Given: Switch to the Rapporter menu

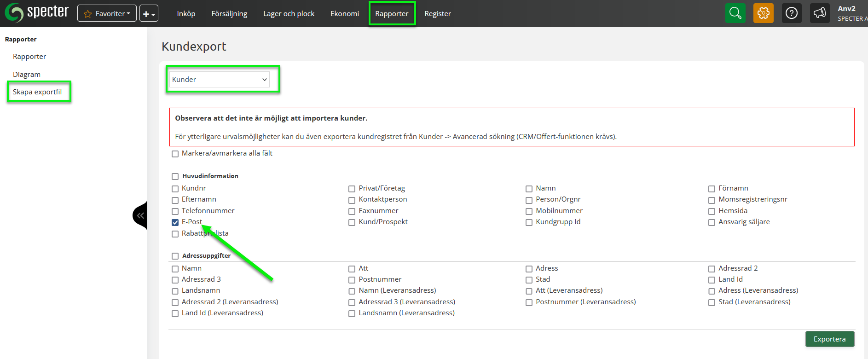Looking at the screenshot, I should pyautogui.click(x=392, y=14).
